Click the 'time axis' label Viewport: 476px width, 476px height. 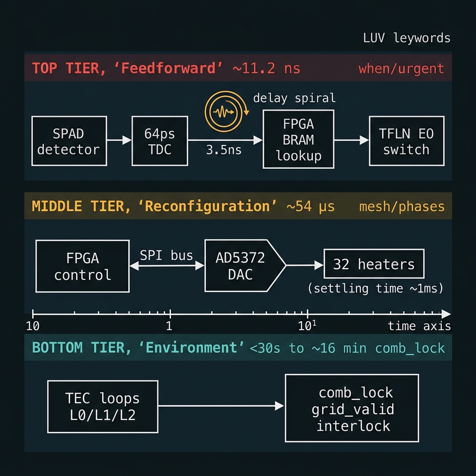click(419, 326)
